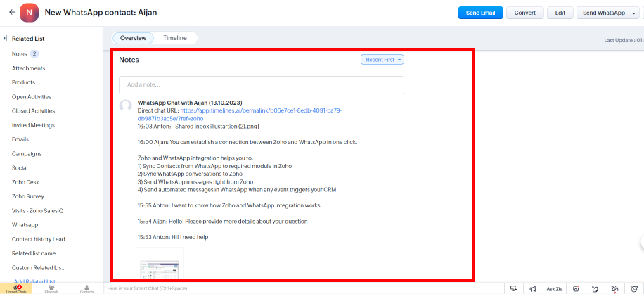Click the Convert button
Screen dimensions: 644x294
pyautogui.click(x=525, y=13)
